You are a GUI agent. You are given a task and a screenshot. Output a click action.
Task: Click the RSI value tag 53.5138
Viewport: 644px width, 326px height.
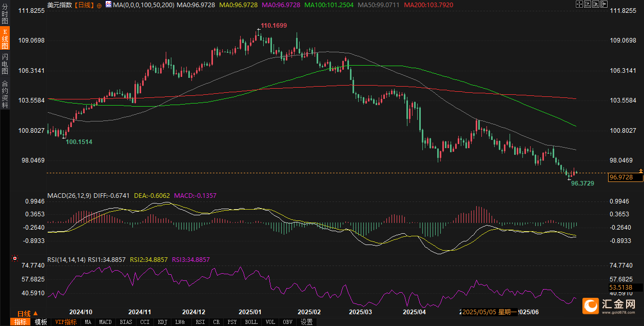click(x=626, y=287)
